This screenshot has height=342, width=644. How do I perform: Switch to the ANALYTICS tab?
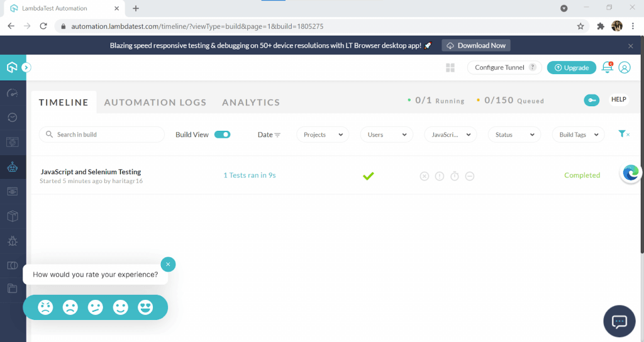click(x=251, y=102)
